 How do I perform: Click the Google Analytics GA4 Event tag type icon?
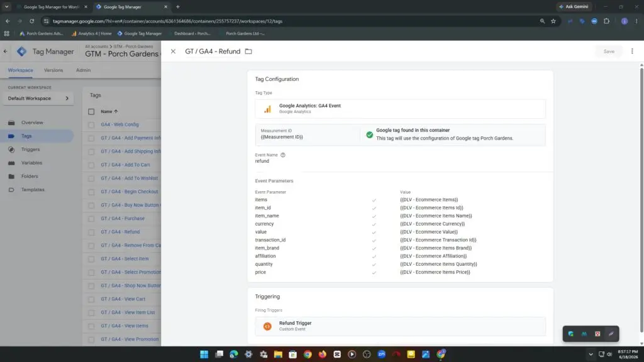pyautogui.click(x=267, y=109)
